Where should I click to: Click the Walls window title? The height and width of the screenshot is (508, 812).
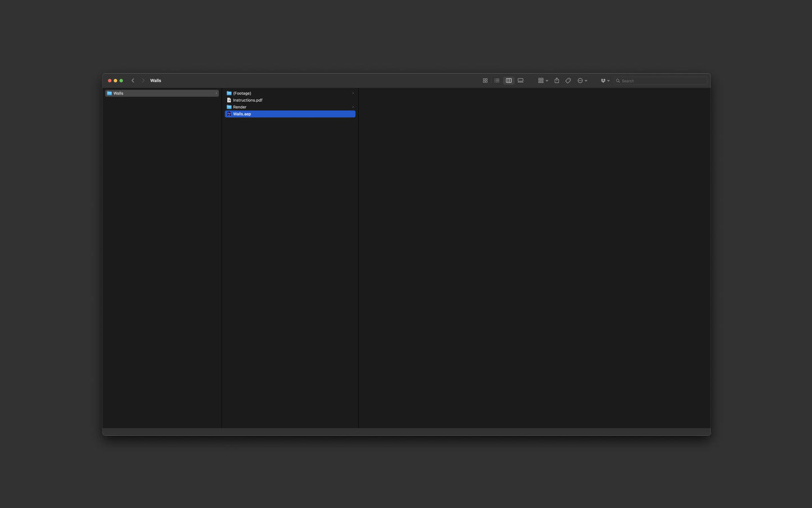[x=156, y=80]
